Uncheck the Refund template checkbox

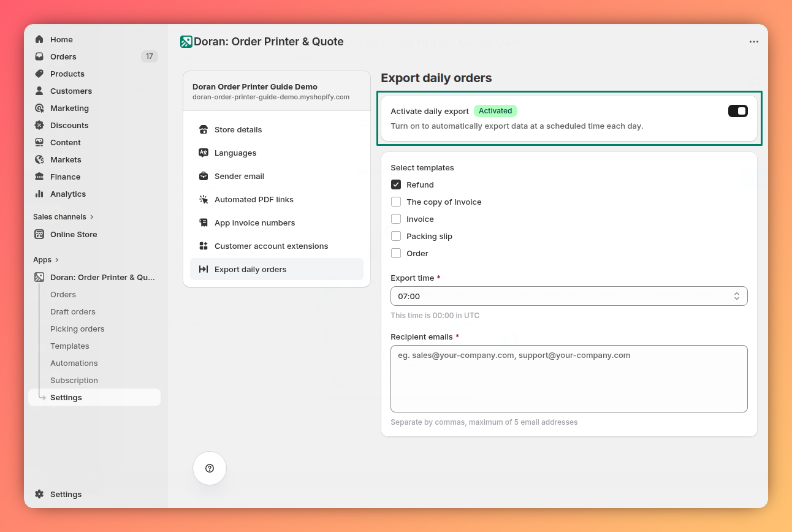click(x=396, y=184)
